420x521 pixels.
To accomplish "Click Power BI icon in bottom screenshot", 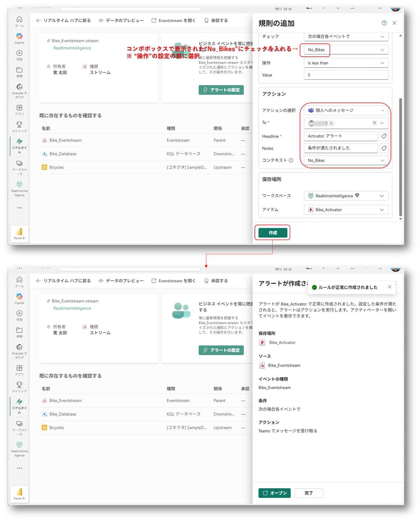I will (x=19, y=494).
